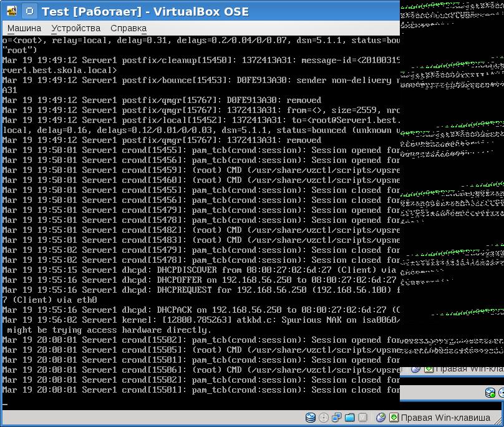Click the Правая Win-клавиша host key label
Image resolution: width=504 pixels, height=427 pixels.
[x=445, y=418]
